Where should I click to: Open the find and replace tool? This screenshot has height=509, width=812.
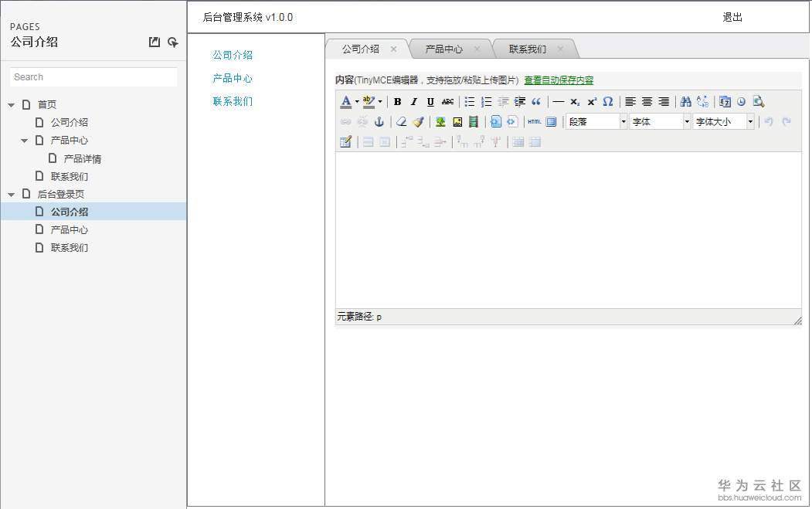702,102
